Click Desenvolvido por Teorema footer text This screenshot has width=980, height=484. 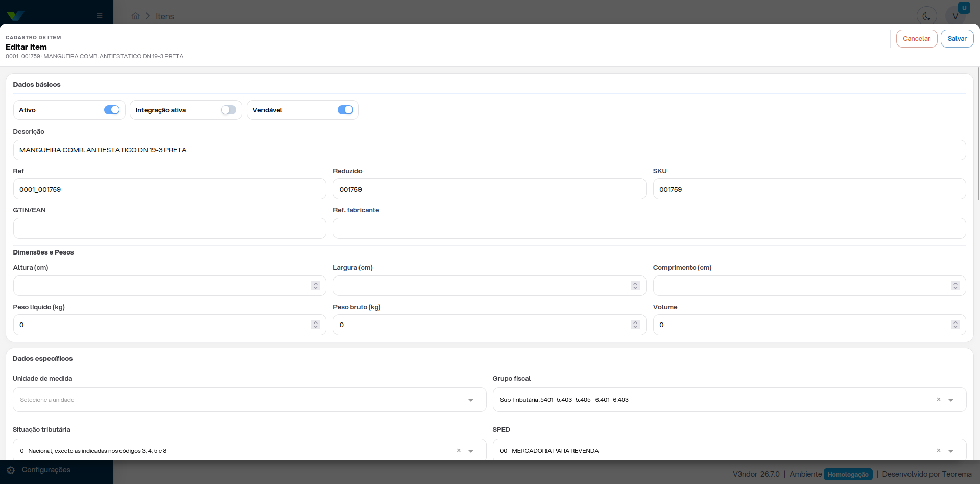click(x=927, y=474)
